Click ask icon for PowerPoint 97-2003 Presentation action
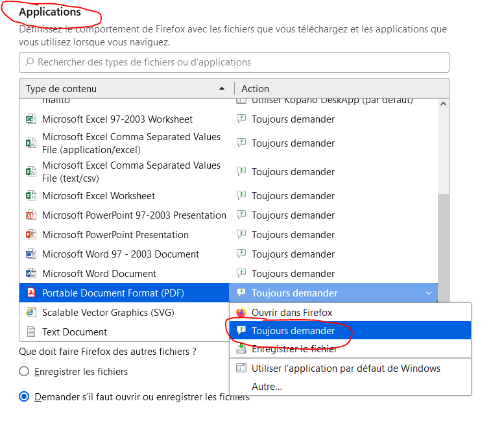Viewport: 504px width, 423px height. click(x=241, y=214)
